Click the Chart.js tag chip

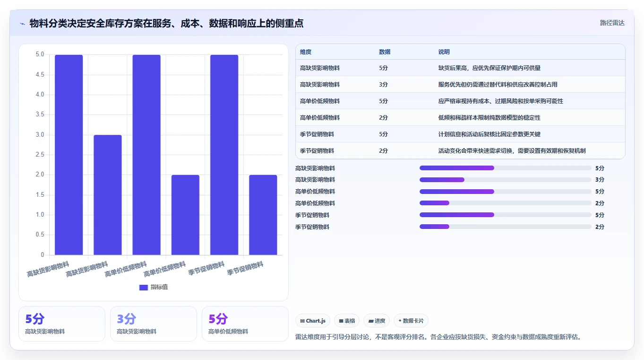(x=313, y=321)
